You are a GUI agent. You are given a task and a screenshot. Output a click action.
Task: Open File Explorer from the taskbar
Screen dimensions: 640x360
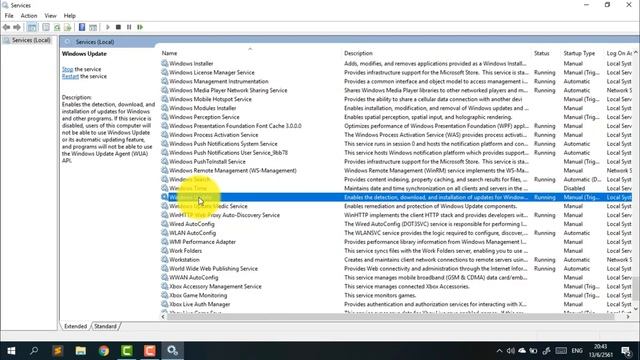pyautogui.click(x=80, y=351)
